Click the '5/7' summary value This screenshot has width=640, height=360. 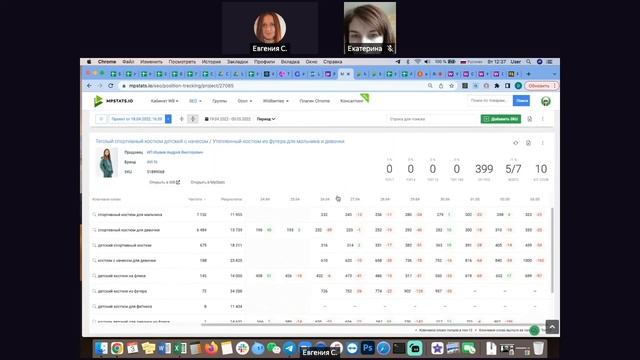pyautogui.click(x=513, y=169)
